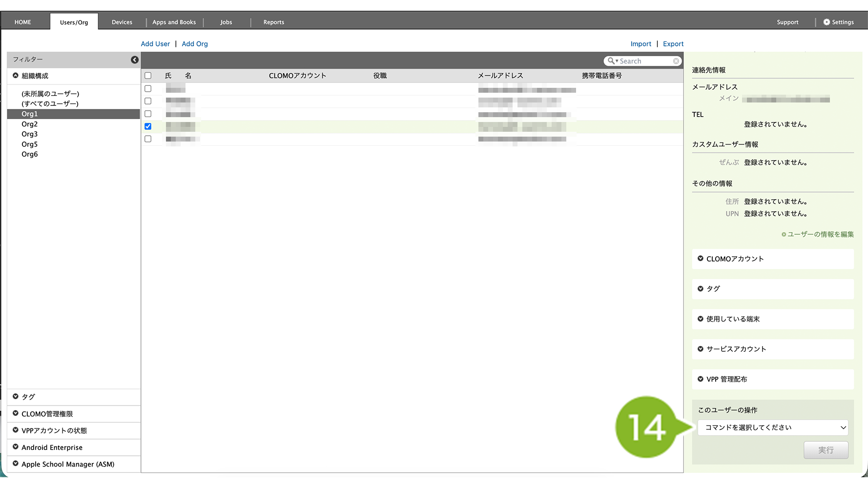Switch to the Devices tab
Image resolution: width=868 pixels, height=488 pixels.
(122, 22)
